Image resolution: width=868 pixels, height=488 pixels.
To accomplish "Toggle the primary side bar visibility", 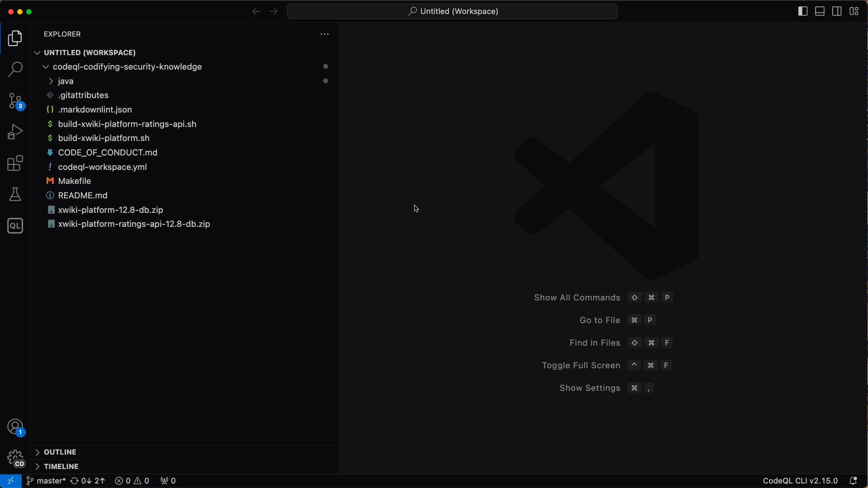I will click(x=802, y=11).
